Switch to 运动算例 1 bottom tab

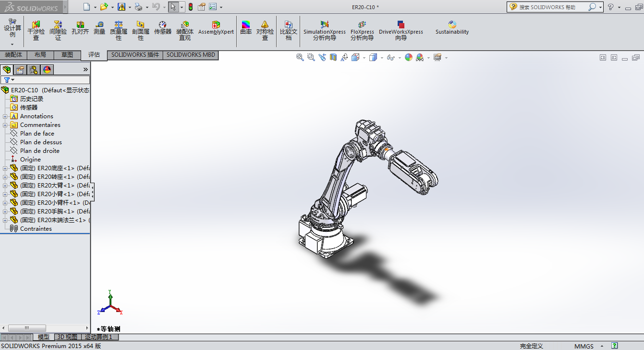click(98, 337)
